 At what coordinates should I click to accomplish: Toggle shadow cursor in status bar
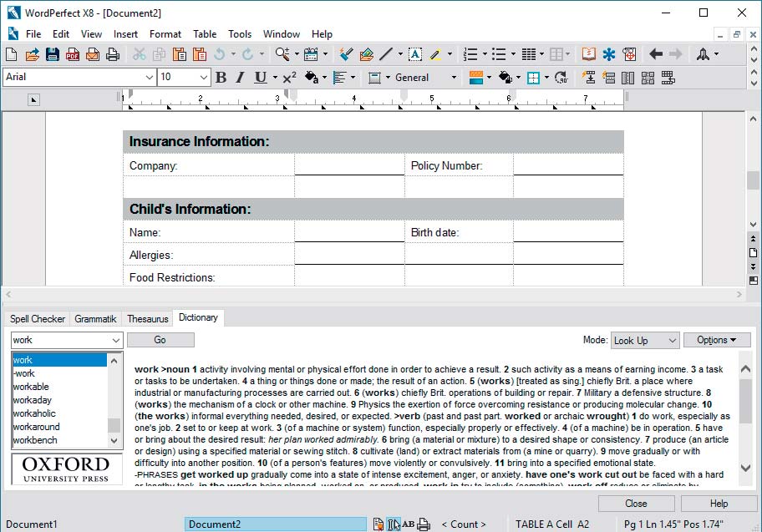point(393,524)
